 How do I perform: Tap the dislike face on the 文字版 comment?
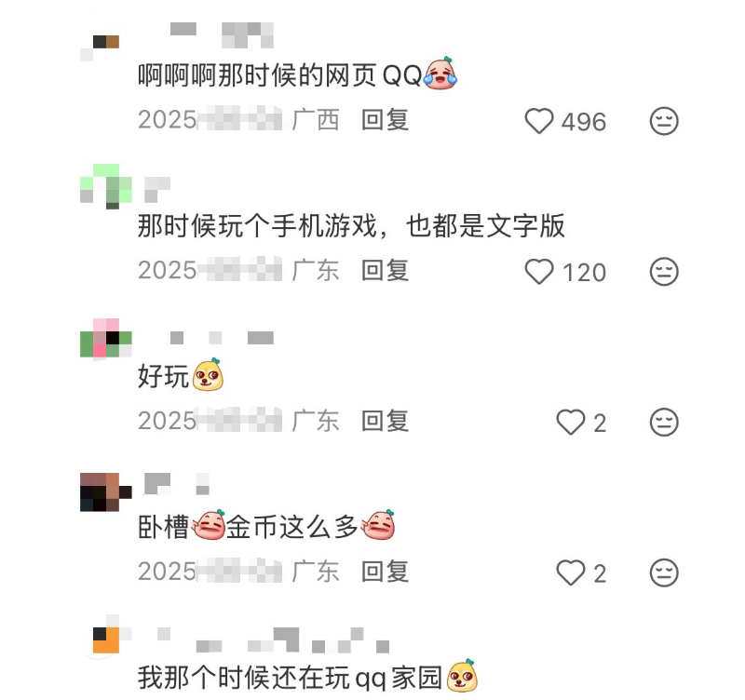pyautogui.click(x=664, y=272)
